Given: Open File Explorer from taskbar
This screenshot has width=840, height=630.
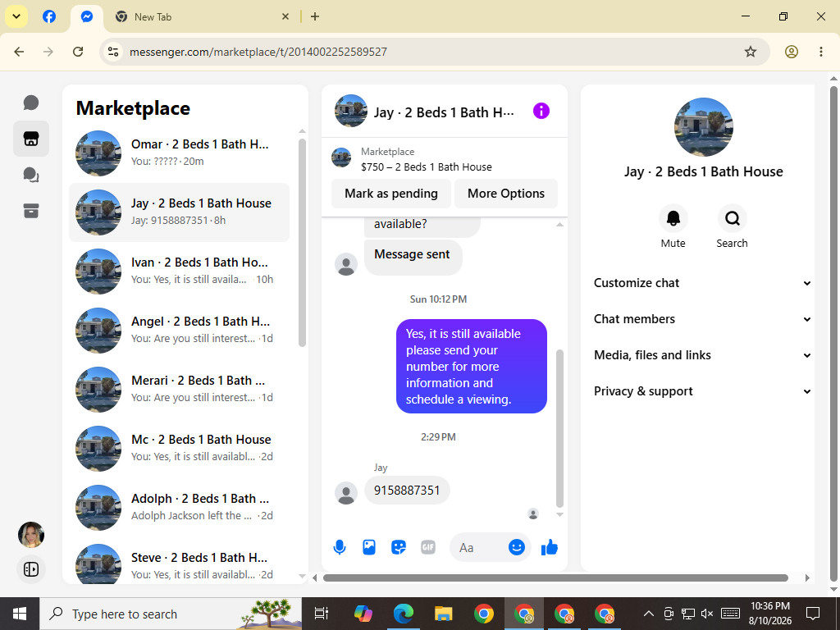Looking at the screenshot, I should coord(444,614).
